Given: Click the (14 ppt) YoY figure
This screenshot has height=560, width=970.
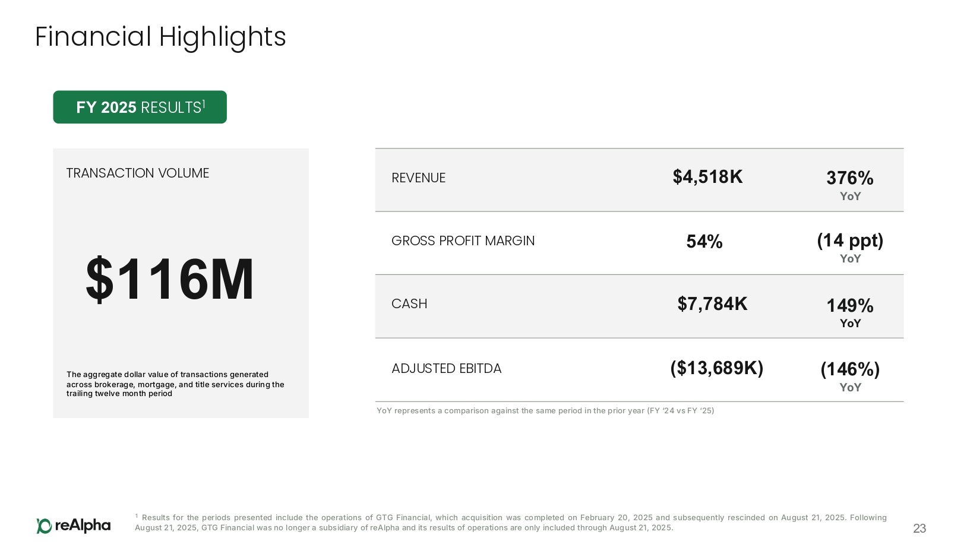Looking at the screenshot, I should tap(849, 241).
